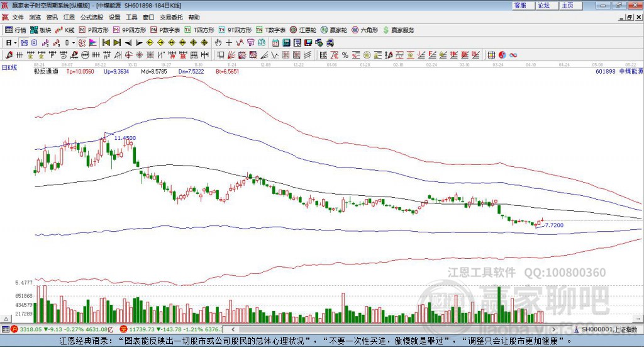The width and height of the screenshot is (644, 347).
Task: Select the n² square drawing tool
Action: click(107, 55)
